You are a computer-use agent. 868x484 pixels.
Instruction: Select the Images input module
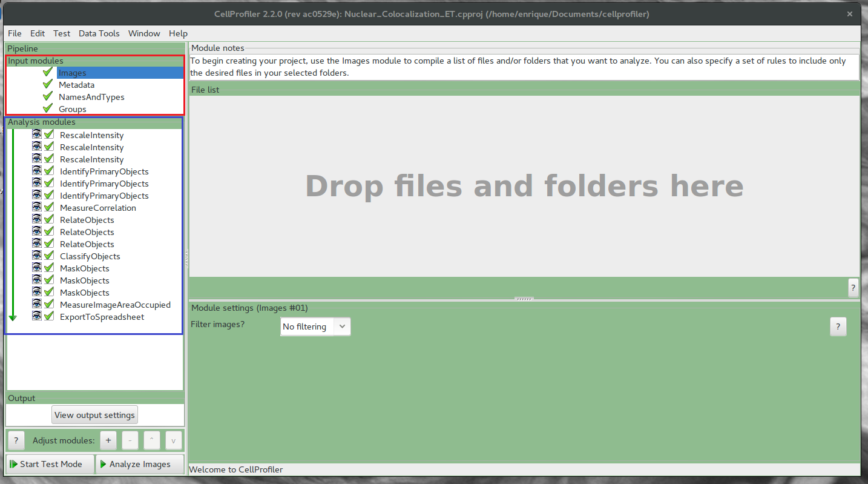coord(120,73)
